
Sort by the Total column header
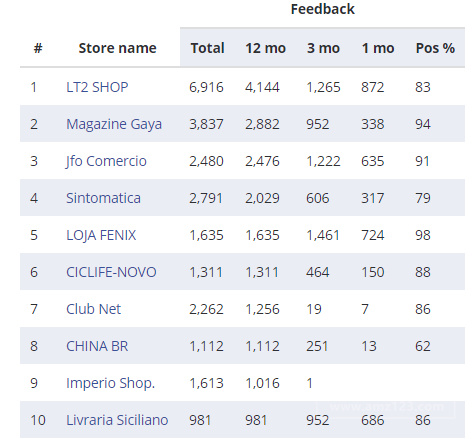point(207,48)
